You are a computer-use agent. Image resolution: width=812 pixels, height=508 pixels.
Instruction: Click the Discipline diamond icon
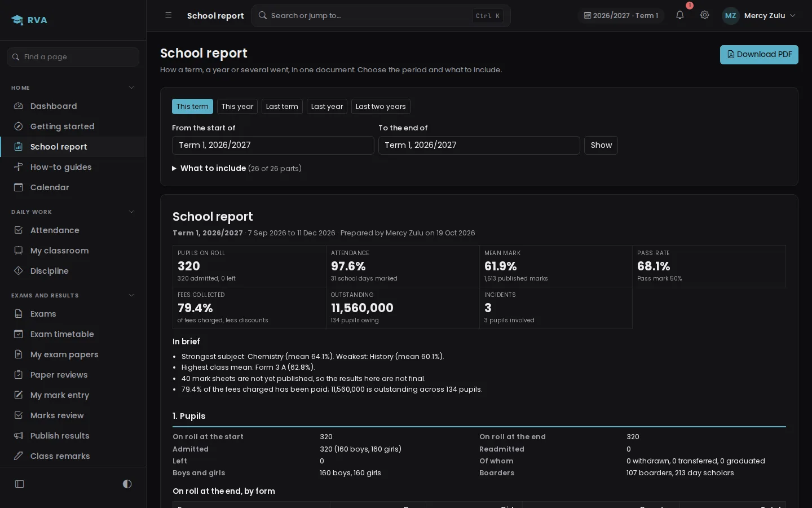19,271
